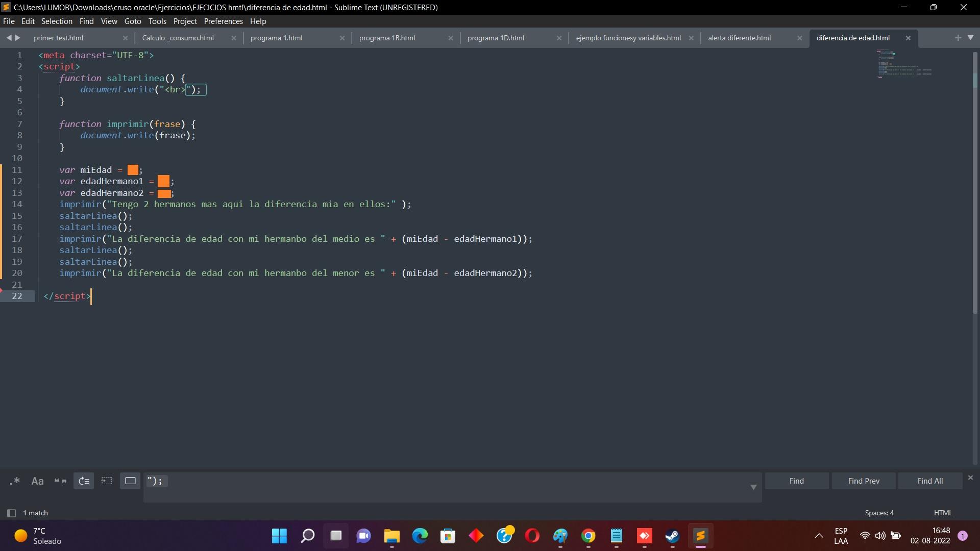Go to next tab arrow
The height and width of the screenshot is (551, 980).
coord(18,38)
